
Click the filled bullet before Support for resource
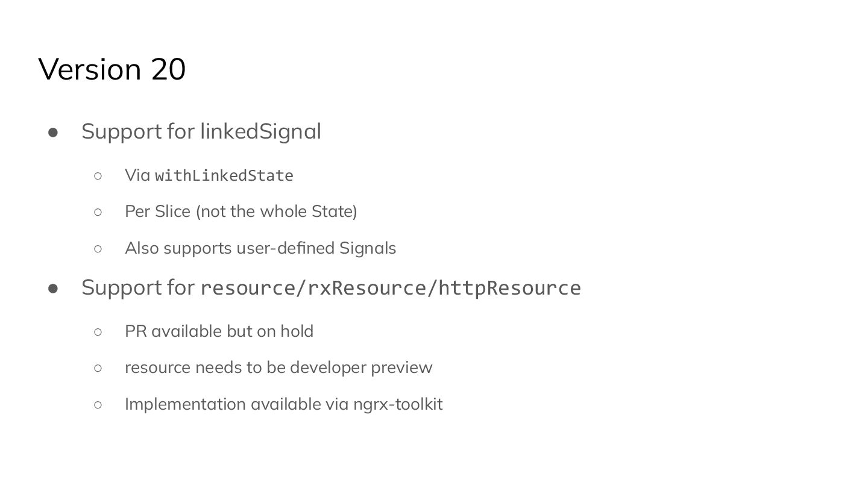coord(53,288)
